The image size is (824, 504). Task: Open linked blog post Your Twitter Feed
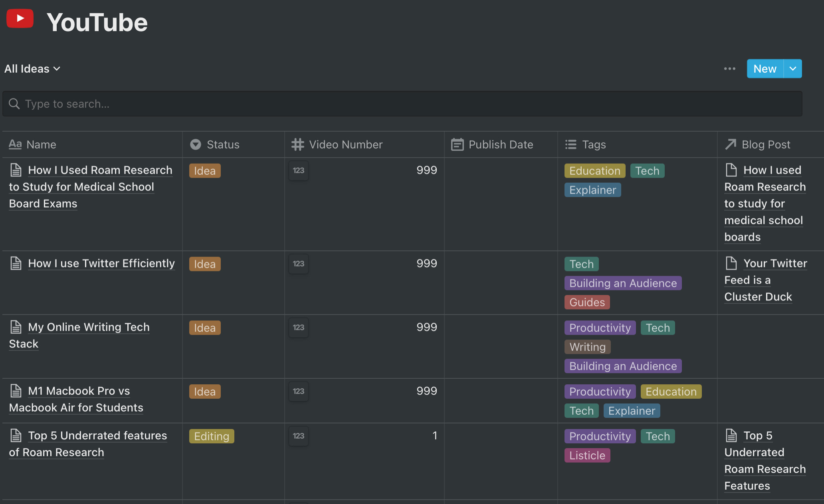(x=766, y=280)
